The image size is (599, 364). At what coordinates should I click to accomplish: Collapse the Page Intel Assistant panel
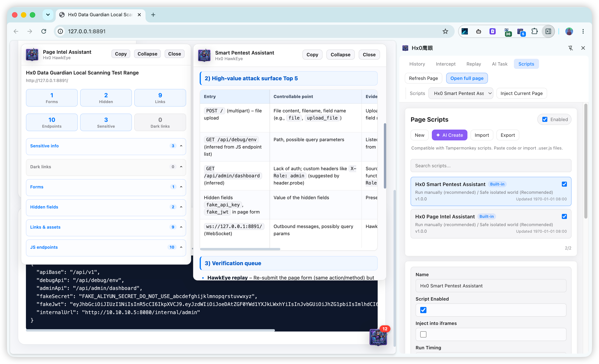tap(147, 54)
